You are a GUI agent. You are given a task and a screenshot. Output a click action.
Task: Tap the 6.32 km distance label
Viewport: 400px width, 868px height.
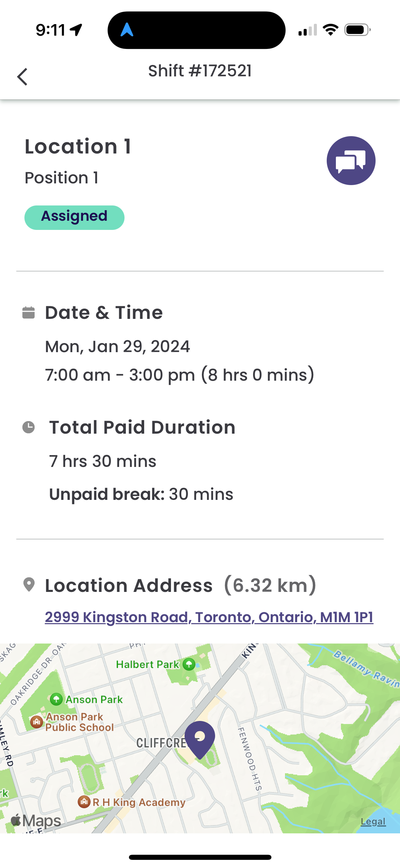pyautogui.click(x=270, y=585)
